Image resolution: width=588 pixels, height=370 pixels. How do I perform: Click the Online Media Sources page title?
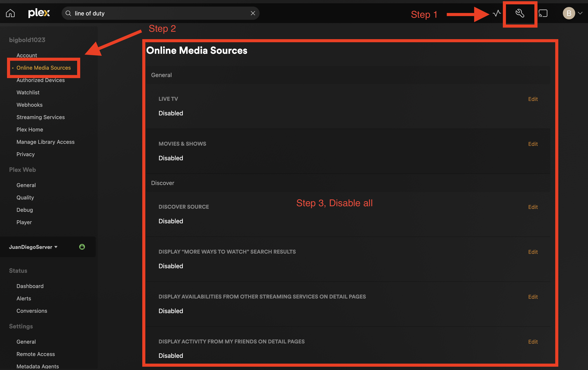(x=197, y=50)
